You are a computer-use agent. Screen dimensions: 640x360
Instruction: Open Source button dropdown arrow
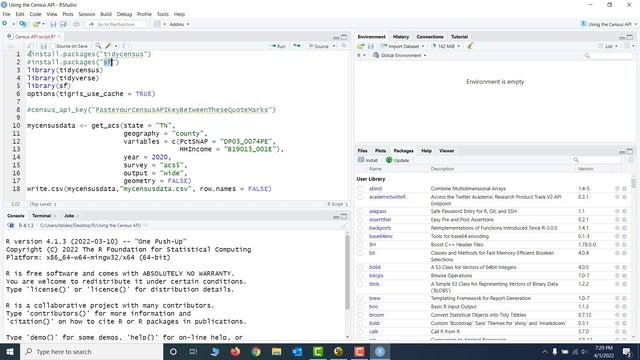(334, 46)
